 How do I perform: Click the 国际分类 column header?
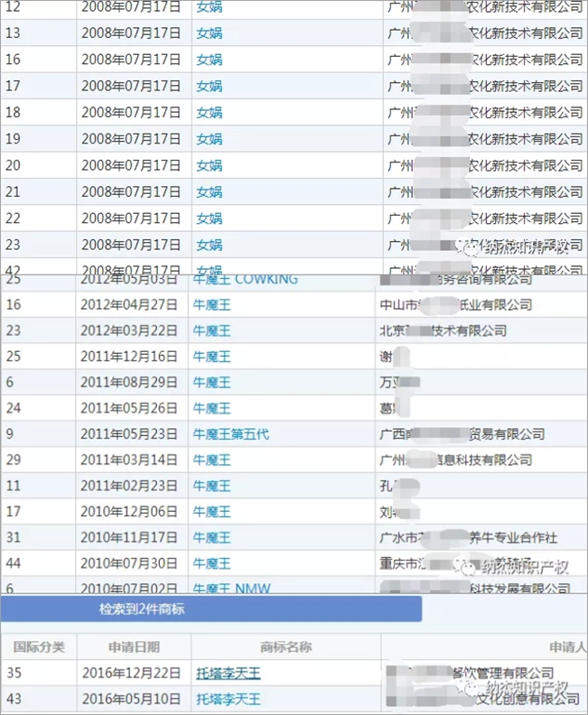pos(39,647)
